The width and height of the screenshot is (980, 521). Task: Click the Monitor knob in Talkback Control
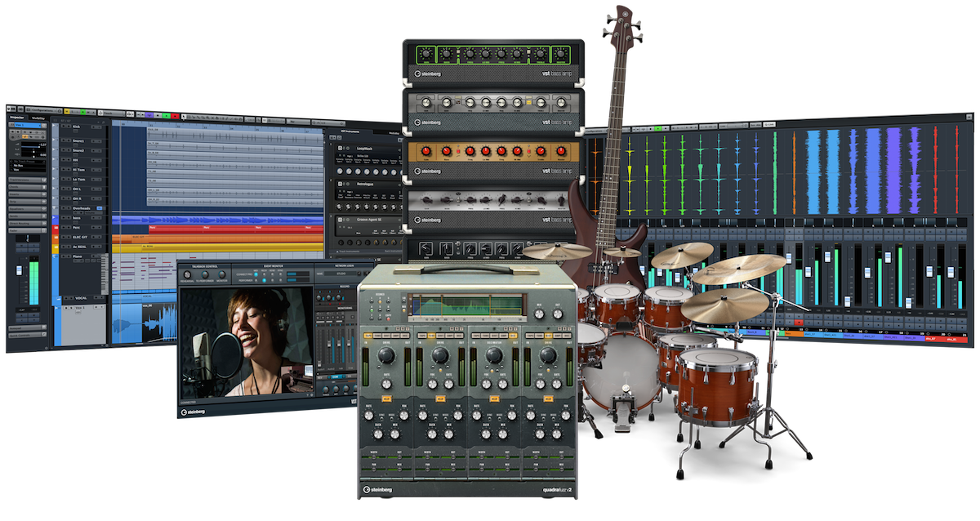221,276
